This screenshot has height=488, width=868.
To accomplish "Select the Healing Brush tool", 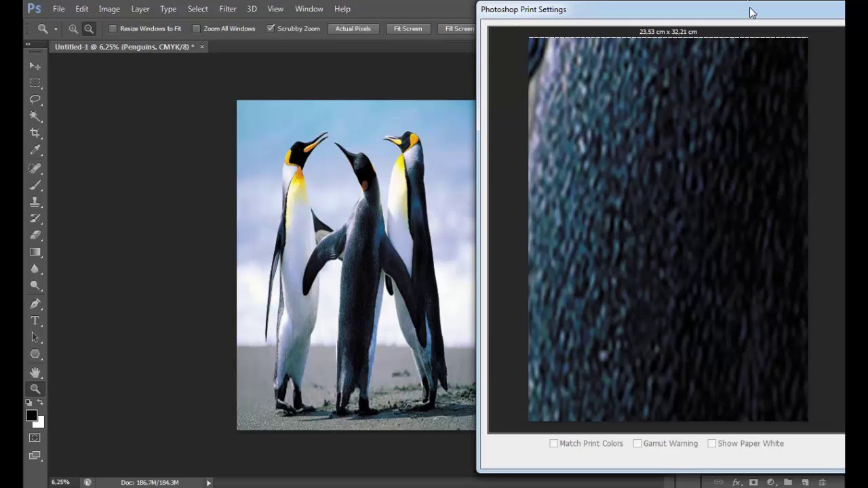I will pyautogui.click(x=35, y=168).
